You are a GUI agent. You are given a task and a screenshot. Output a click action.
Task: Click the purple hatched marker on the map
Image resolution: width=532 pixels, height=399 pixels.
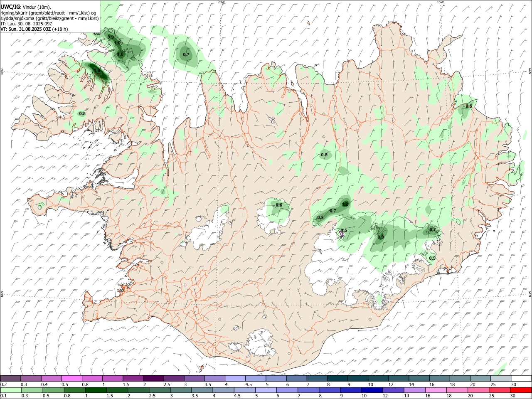pyautogui.click(x=341, y=236)
